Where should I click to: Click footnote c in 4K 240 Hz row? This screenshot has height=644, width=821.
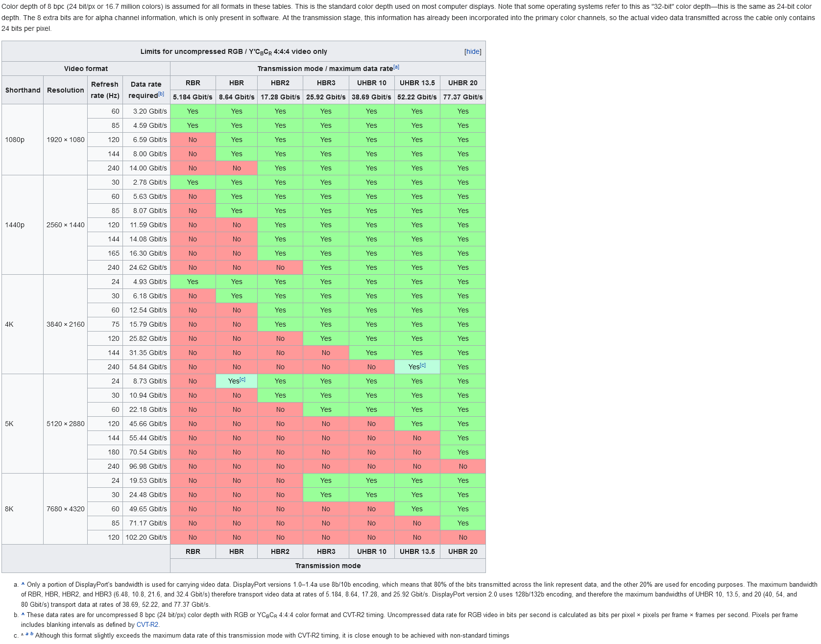[423, 365]
